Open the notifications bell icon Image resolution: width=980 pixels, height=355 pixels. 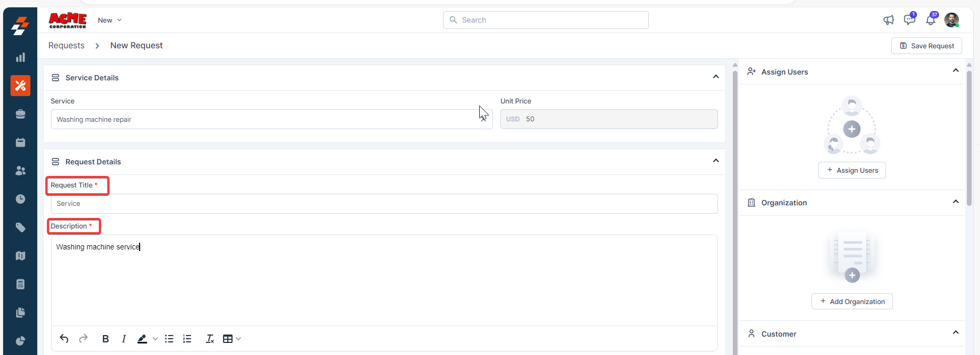[x=930, y=20]
